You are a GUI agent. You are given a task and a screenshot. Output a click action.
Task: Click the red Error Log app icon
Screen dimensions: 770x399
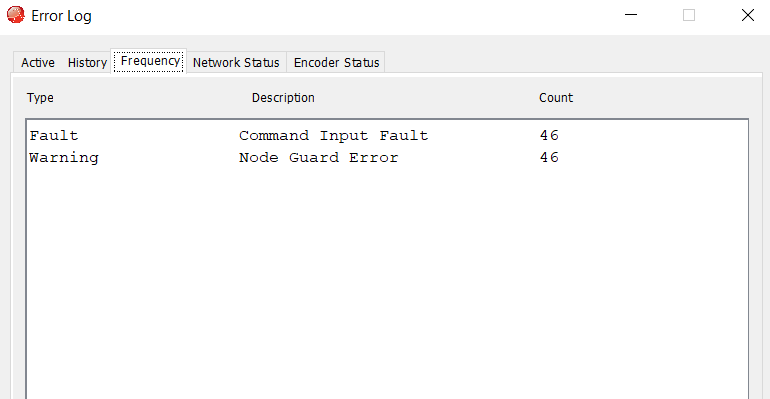coord(16,15)
